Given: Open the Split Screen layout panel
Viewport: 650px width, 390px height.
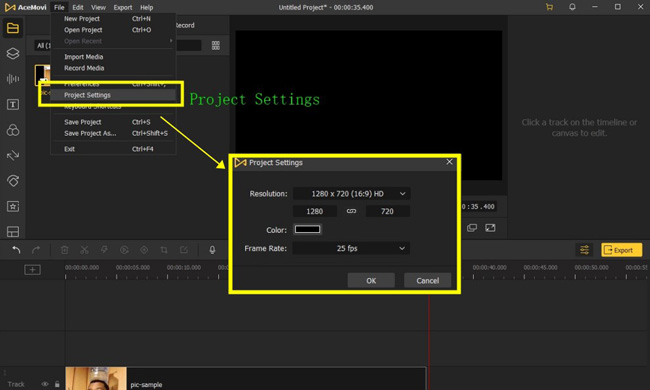Looking at the screenshot, I should [x=12, y=232].
